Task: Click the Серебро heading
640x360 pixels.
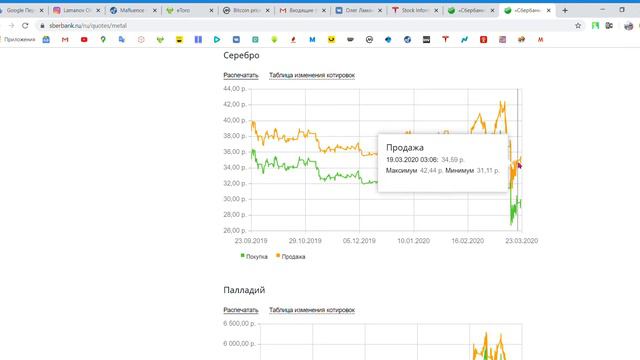Action: click(x=241, y=56)
